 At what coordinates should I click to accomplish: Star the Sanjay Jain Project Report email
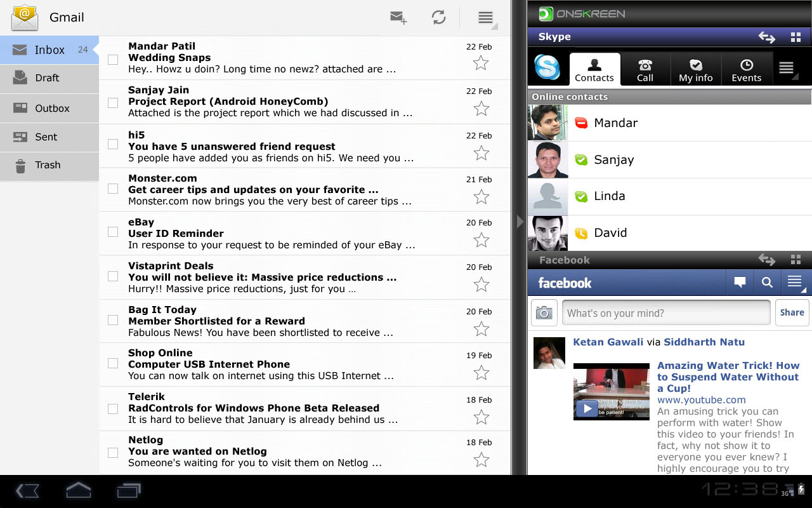coord(481,109)
